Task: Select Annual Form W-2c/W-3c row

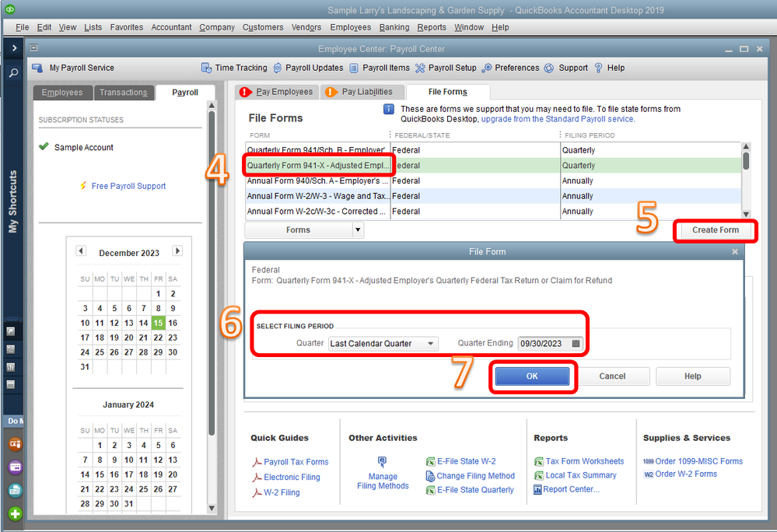Action: (492, 212)
